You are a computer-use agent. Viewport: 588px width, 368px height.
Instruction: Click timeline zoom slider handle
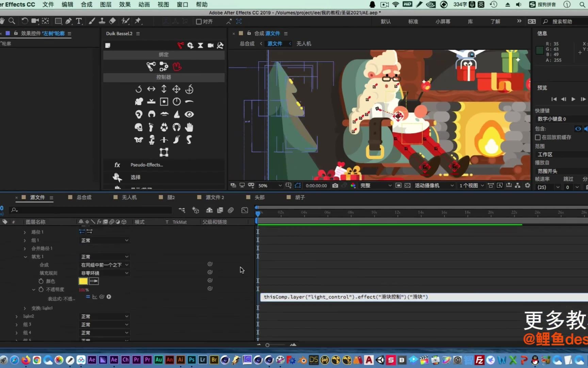[x=267, y=345]
